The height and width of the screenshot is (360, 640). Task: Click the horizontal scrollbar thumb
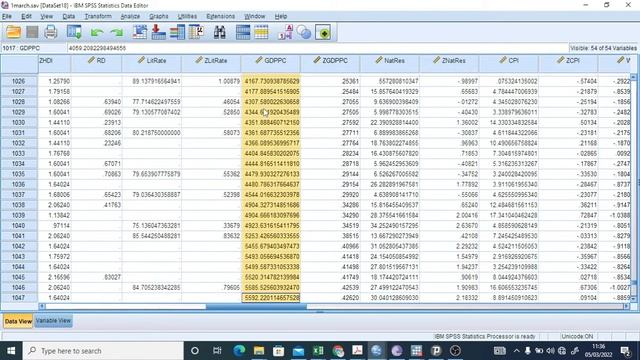click(256, 306)
